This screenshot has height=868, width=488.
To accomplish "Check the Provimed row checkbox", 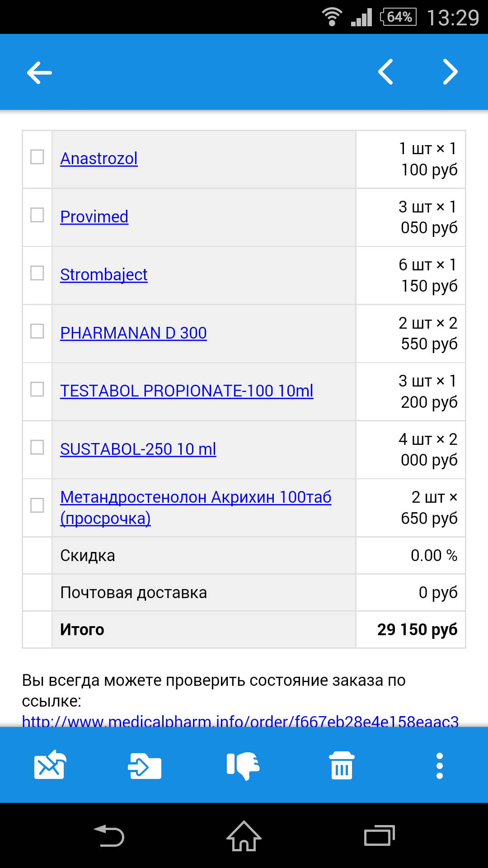I will 37,215.
